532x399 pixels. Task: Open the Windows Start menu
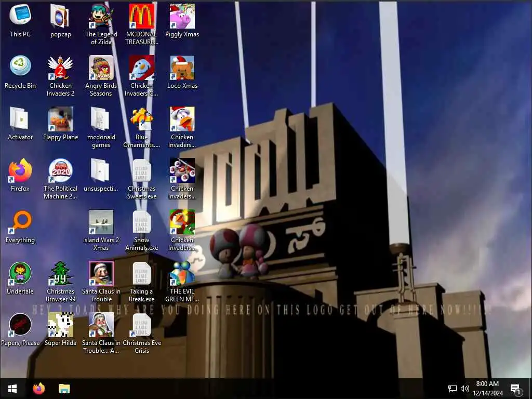click(x=12, y=389)
